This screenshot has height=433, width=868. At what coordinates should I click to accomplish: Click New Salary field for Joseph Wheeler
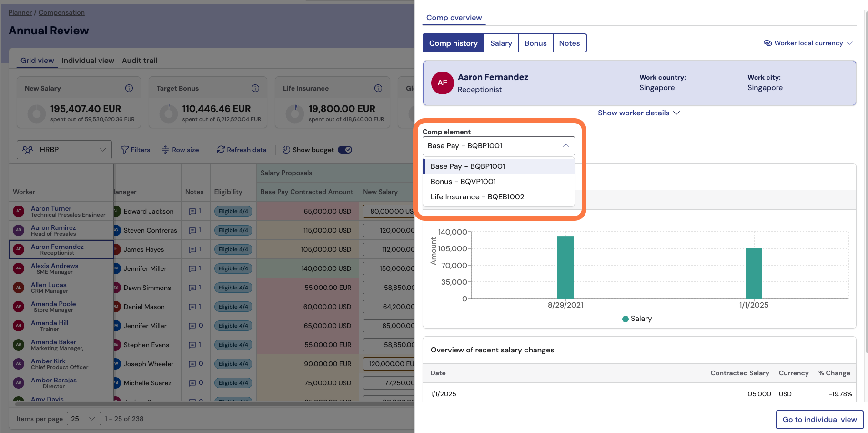click(x=389, y=364)
